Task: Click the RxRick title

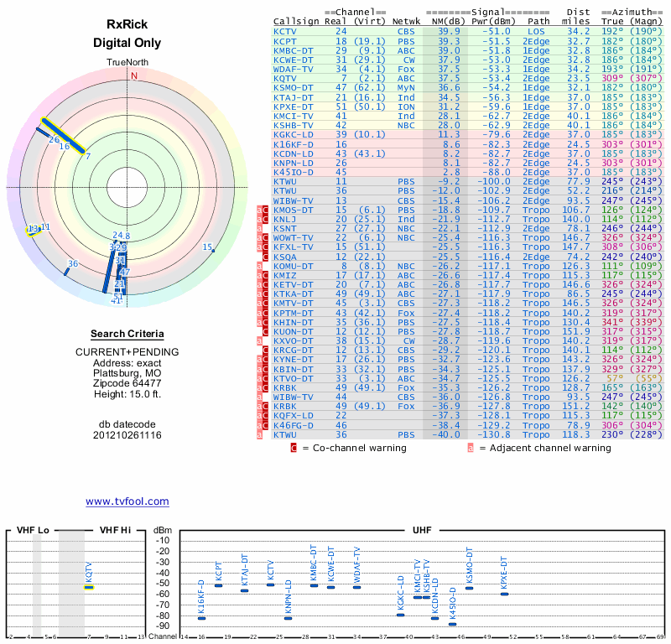Action: click(127, 24)
